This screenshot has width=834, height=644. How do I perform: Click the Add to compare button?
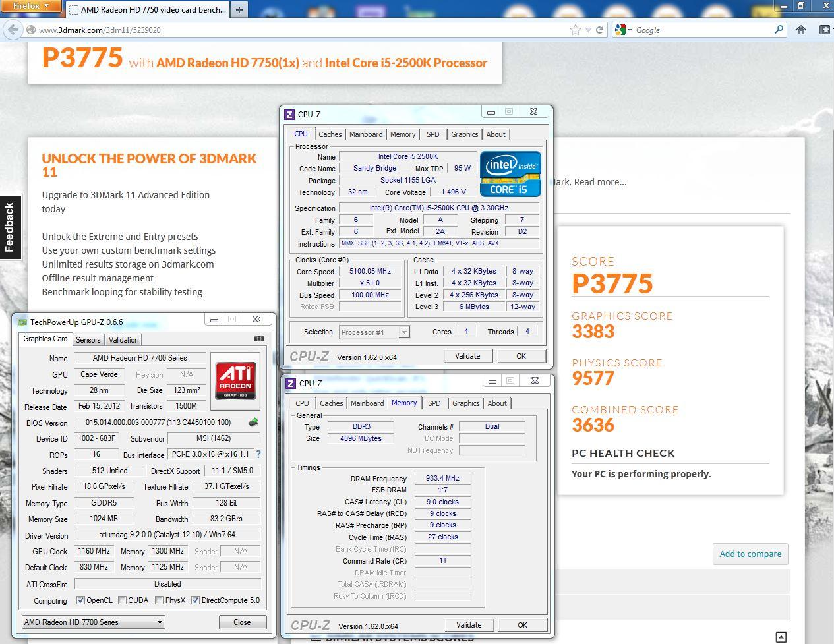[750, 554]
